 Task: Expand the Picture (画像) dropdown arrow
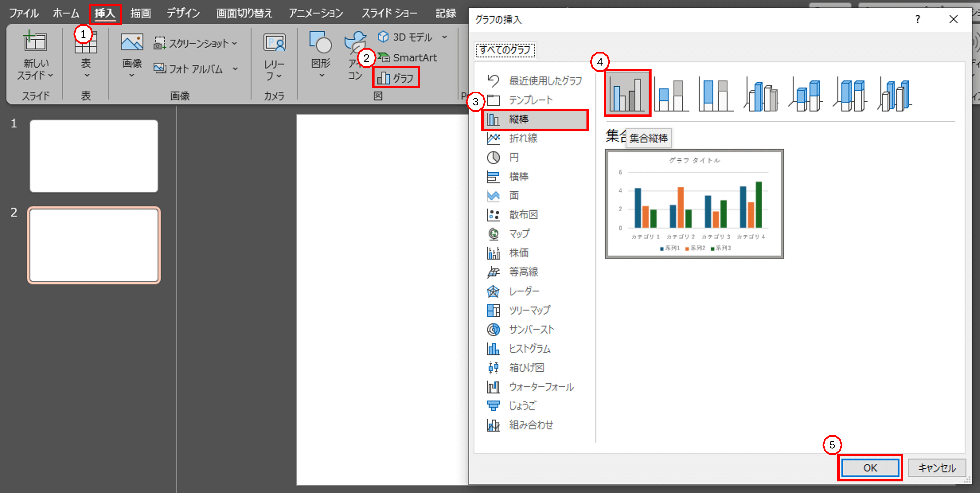tap(132, 75)
